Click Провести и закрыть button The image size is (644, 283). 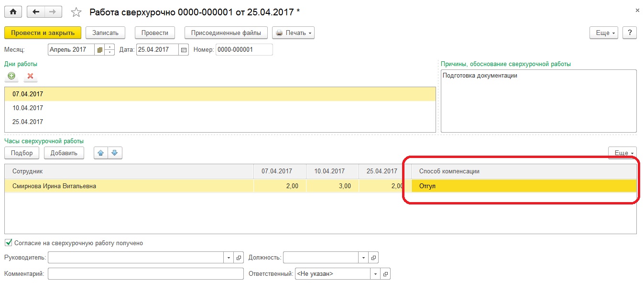point(43,33)
